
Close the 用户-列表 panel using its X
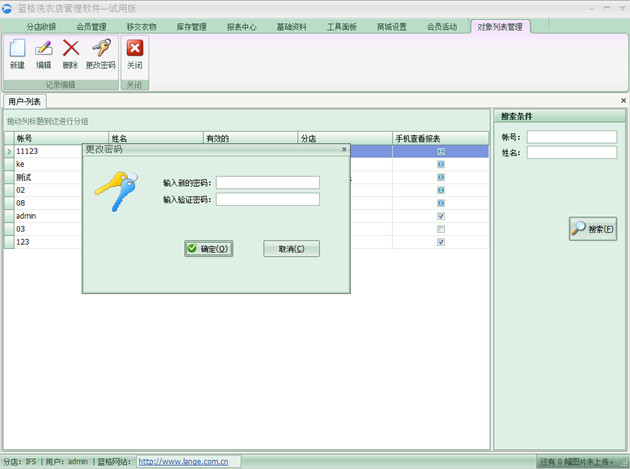point(623,101)
